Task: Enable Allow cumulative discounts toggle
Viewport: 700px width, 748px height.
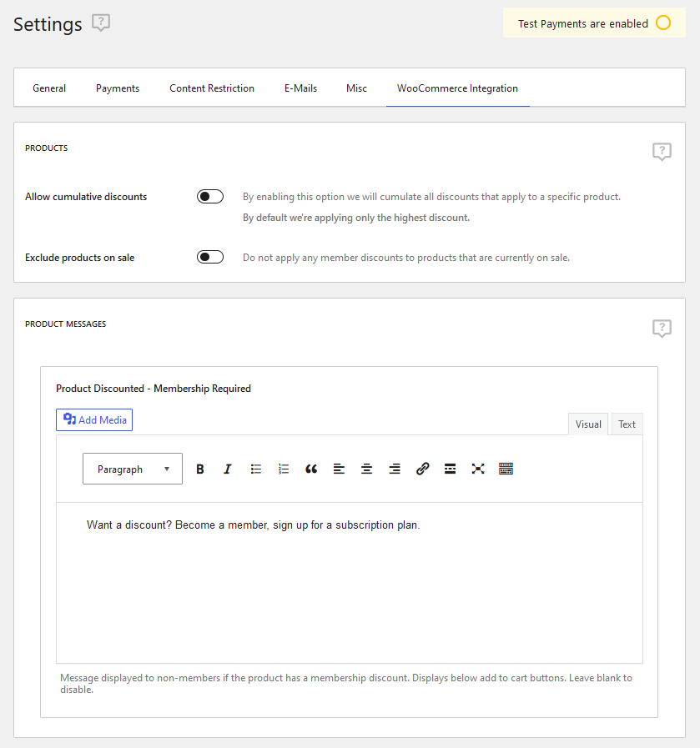Action: point(210,197)
